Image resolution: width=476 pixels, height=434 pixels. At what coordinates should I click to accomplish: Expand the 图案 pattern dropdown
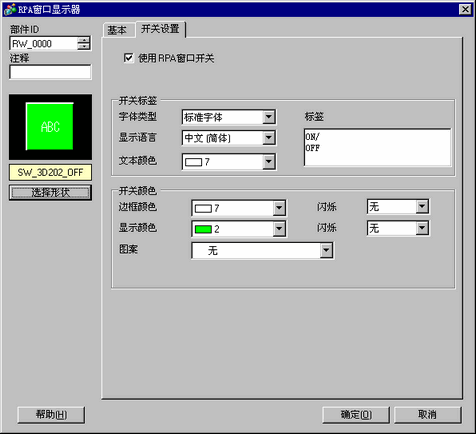click(263, 250)
